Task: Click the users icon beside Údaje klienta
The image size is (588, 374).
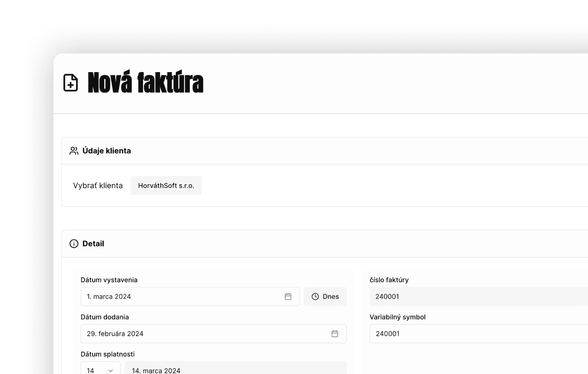Action: (x=74, y=151)
